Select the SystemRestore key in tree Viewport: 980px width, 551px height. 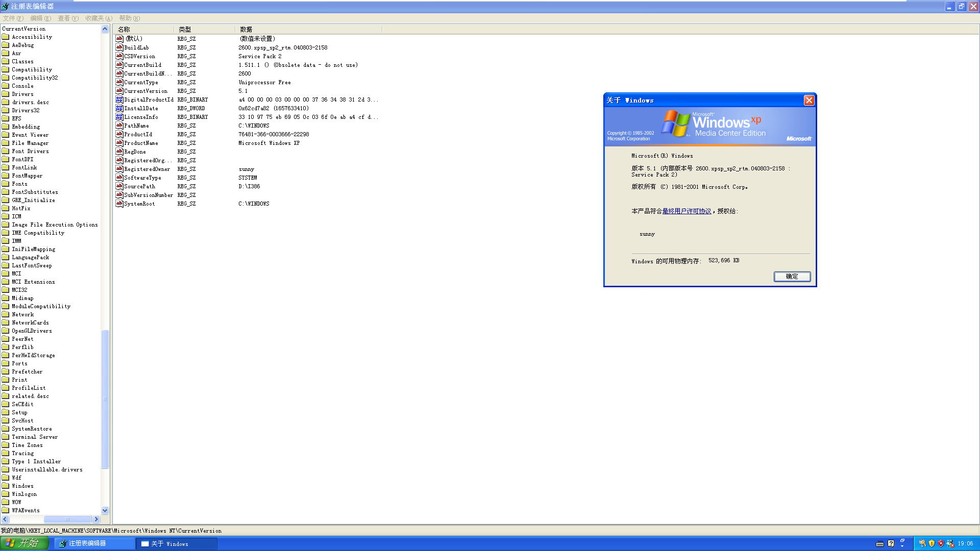point(32,429)
